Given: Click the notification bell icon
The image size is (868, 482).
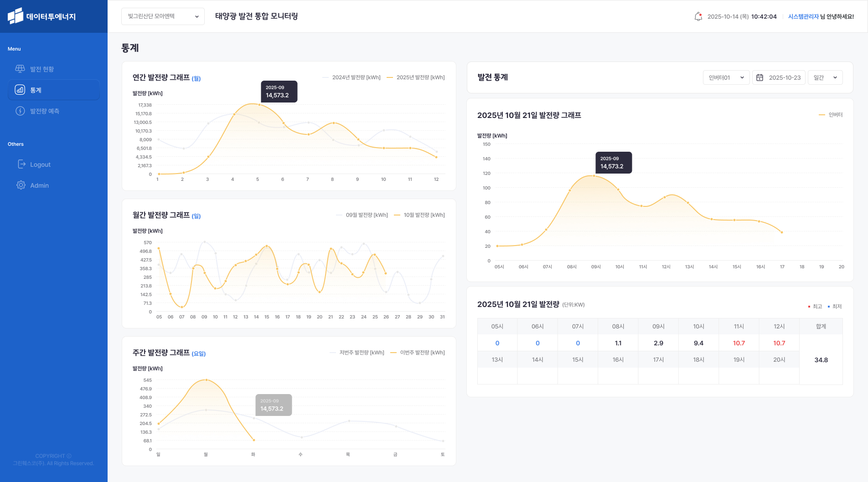Looking at the screenshot, I should click(x=698, y=16).
